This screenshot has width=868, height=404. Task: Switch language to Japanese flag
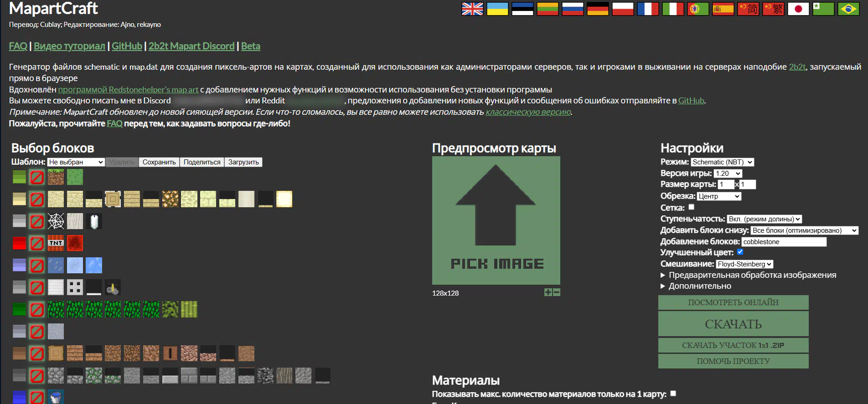tap(798, 9)
